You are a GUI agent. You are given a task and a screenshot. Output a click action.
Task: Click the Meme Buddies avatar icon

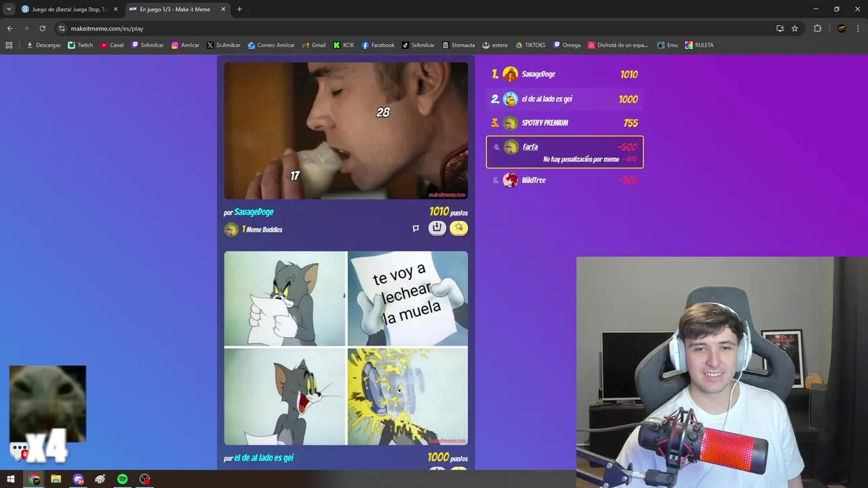click(231, 229)
